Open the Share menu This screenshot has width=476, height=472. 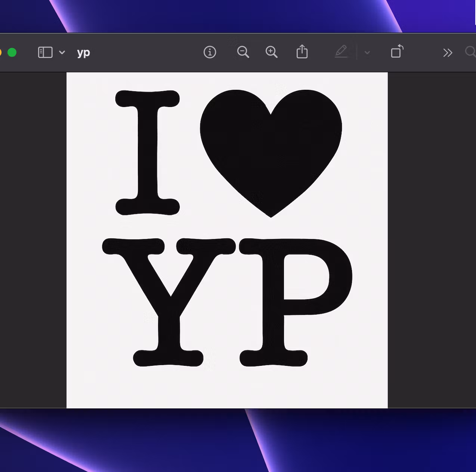[x=302, y=52]
